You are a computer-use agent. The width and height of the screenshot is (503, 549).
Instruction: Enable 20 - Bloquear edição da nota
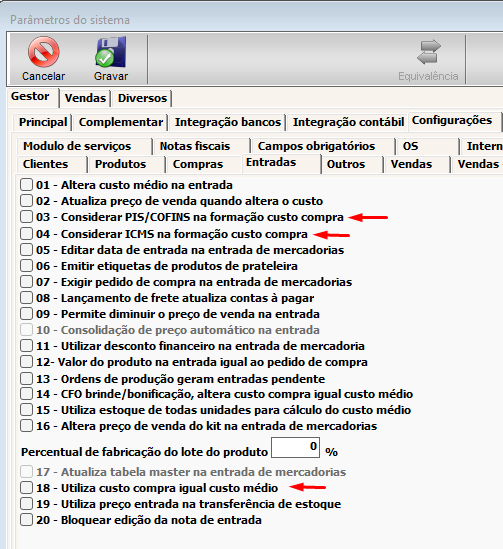coord(26,520)
